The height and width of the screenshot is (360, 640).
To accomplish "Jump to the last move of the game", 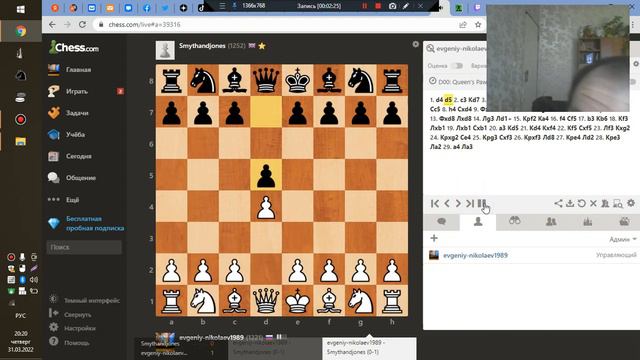I will point(470,203).
